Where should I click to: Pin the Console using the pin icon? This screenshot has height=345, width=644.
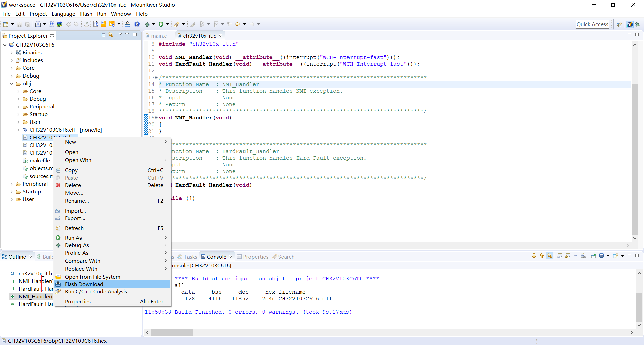[x=594, y=256]
